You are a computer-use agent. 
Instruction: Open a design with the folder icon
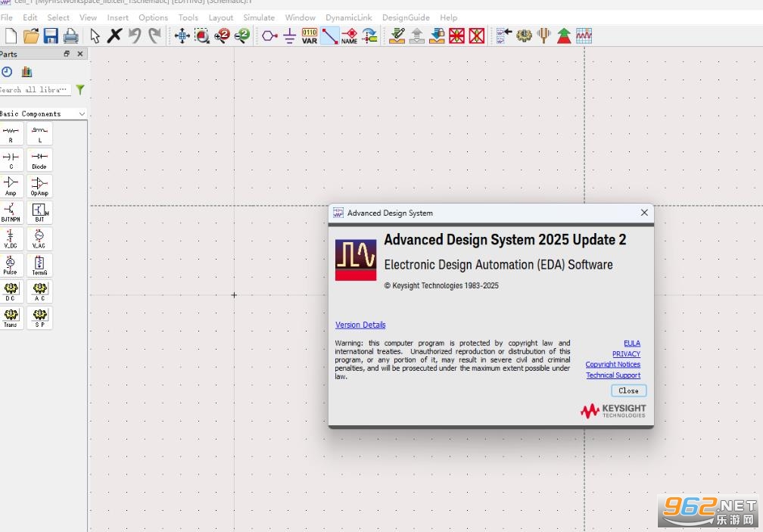pyautogui.click(x=30, y=36)
